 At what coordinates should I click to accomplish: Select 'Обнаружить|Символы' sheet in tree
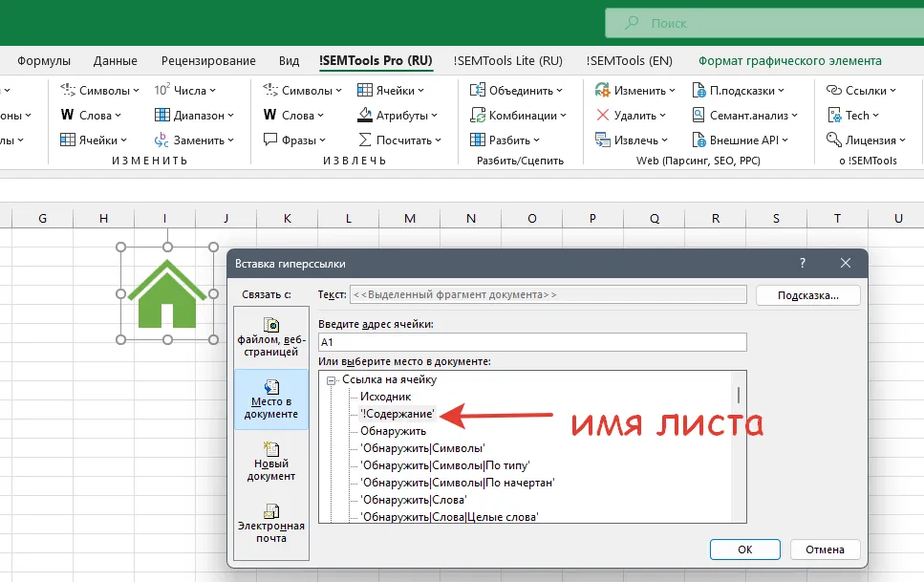[422, 448]
